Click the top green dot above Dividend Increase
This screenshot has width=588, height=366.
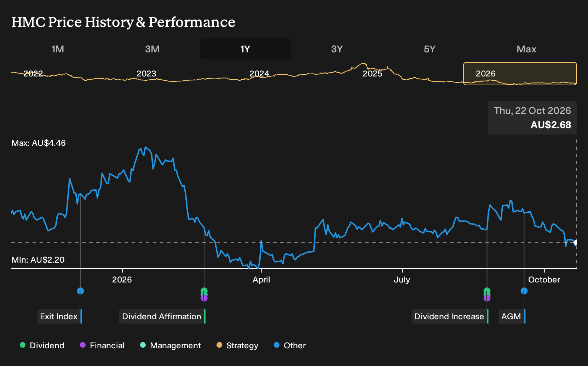coord(487,291)
